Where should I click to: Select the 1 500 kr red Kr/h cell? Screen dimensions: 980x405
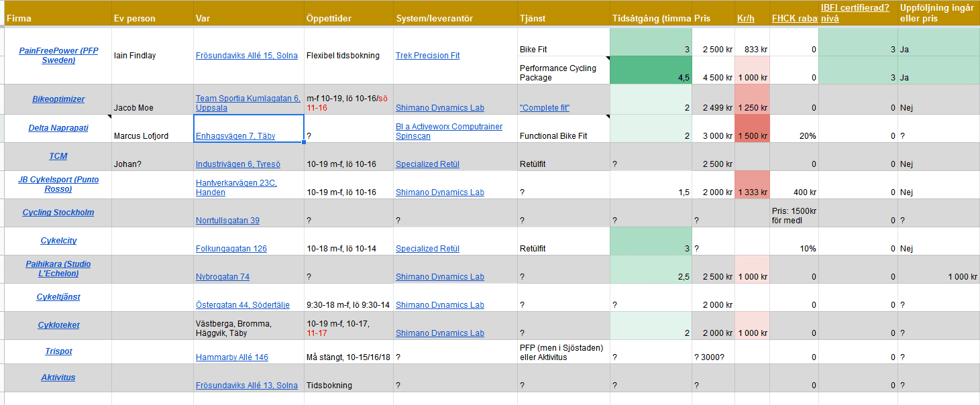coord(752,128)
